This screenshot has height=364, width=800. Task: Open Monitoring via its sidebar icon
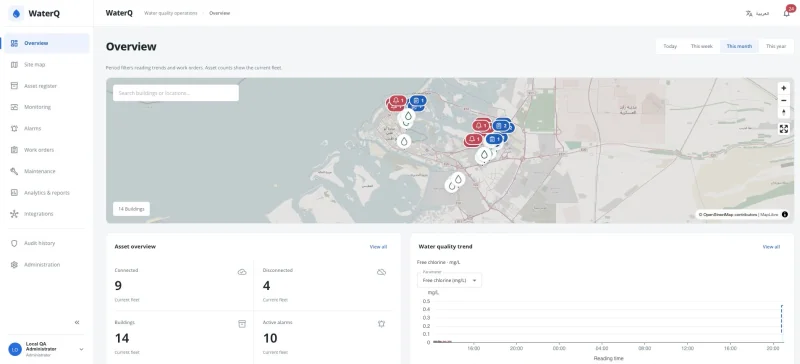14,107
